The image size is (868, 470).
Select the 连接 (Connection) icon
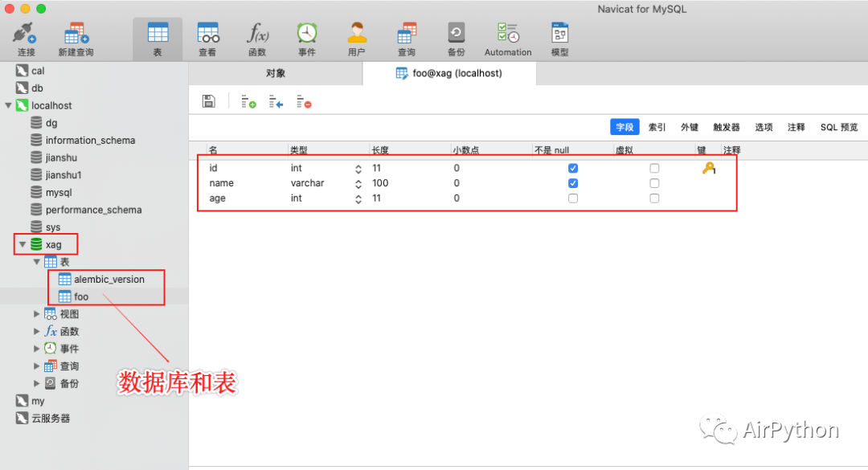tap(23, 35)
